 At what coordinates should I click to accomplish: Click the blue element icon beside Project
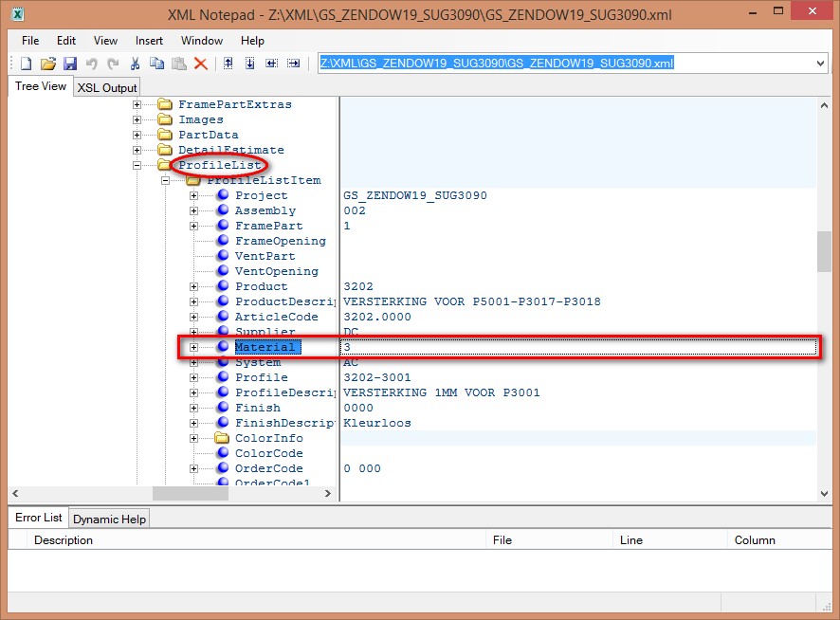pos(223,195)
